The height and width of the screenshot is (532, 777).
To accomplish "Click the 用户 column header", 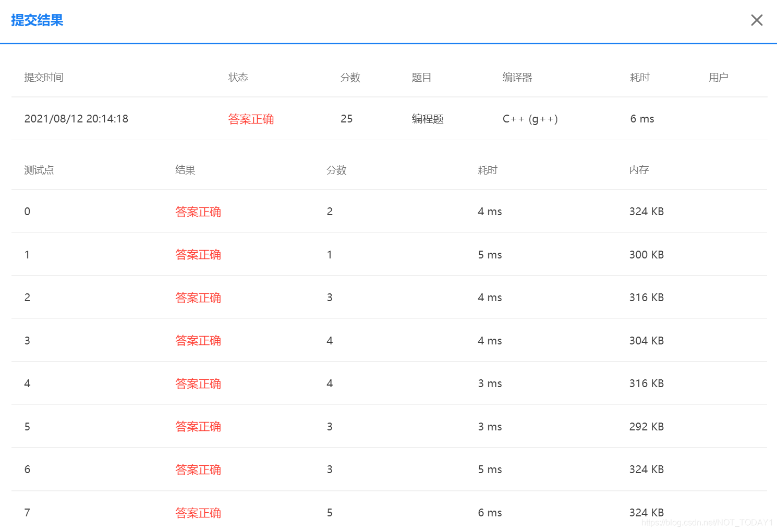I will point(719,77).
